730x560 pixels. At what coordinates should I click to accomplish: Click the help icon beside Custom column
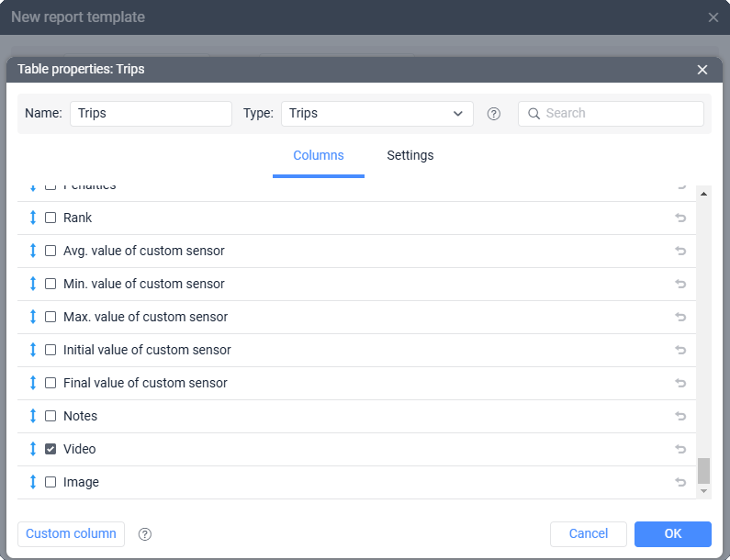(145, 534)
